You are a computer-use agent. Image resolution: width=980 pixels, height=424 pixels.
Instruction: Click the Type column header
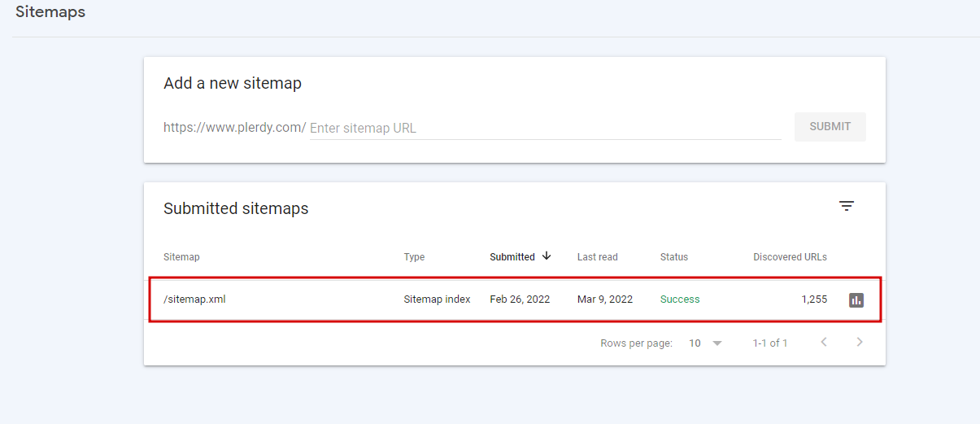point(414,257)
